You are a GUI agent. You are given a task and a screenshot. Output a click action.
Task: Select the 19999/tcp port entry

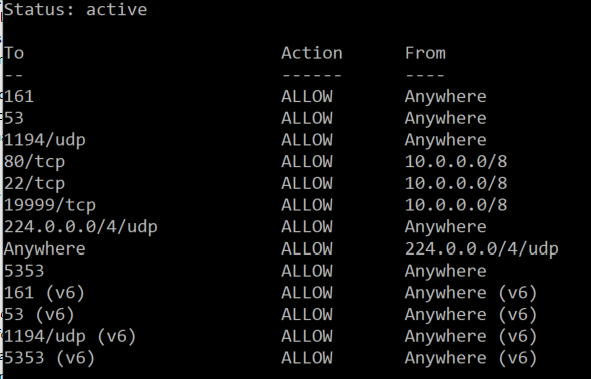[49, 205]
